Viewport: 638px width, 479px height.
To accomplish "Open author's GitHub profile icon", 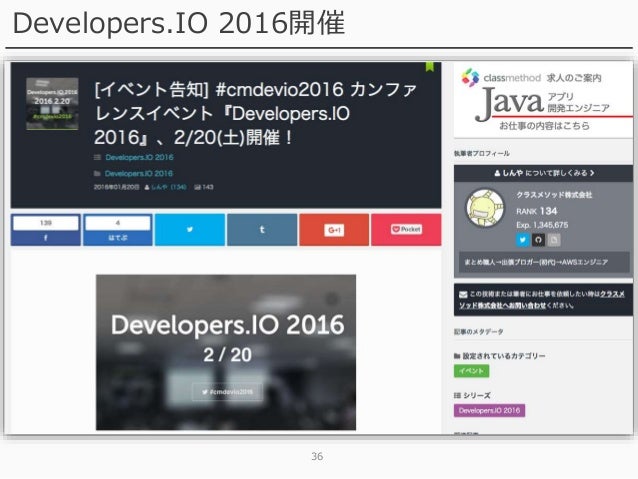I will [x=538, y=240].
